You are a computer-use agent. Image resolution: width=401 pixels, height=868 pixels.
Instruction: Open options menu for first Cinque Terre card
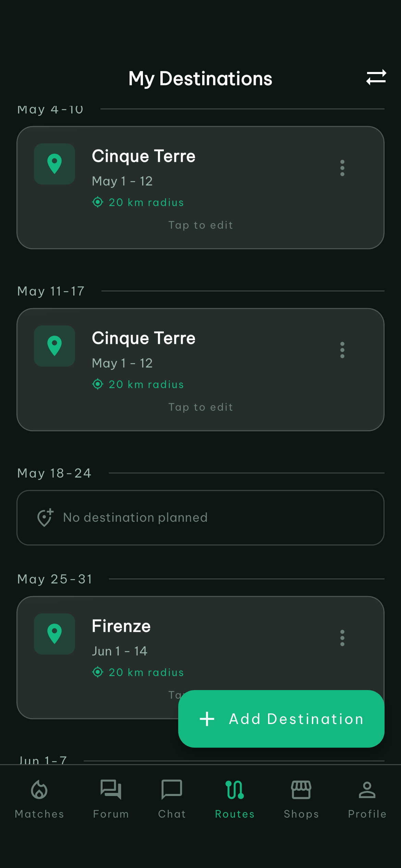coord(342,168)
